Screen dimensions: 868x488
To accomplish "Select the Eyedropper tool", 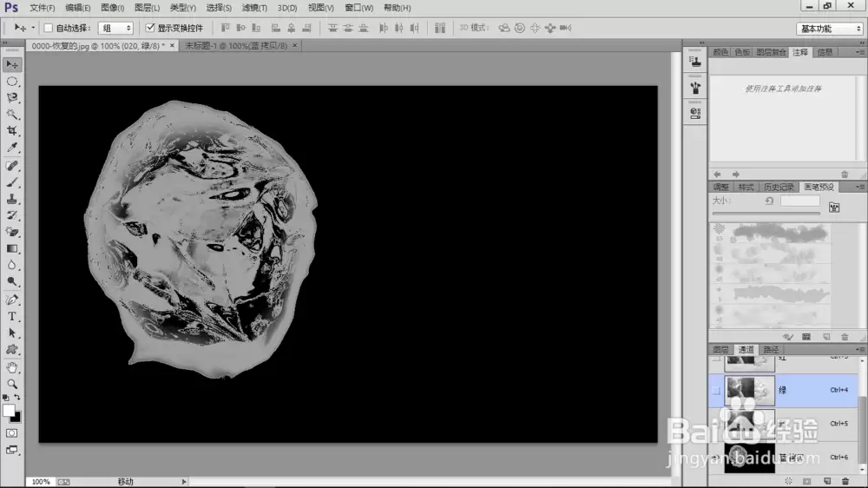I will pos(11,148).
